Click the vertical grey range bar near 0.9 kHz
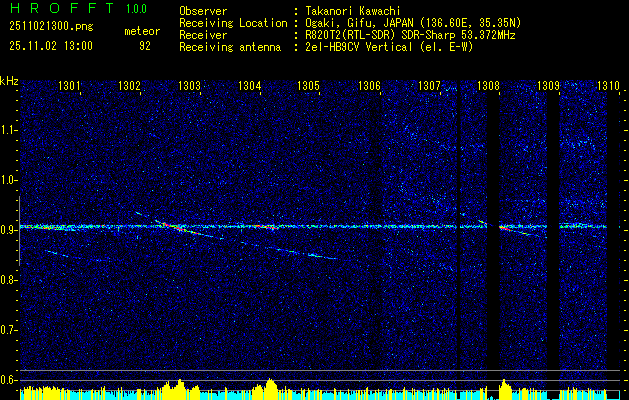The height and width of the screenshot is (400, 629). [x=19, y=231]
